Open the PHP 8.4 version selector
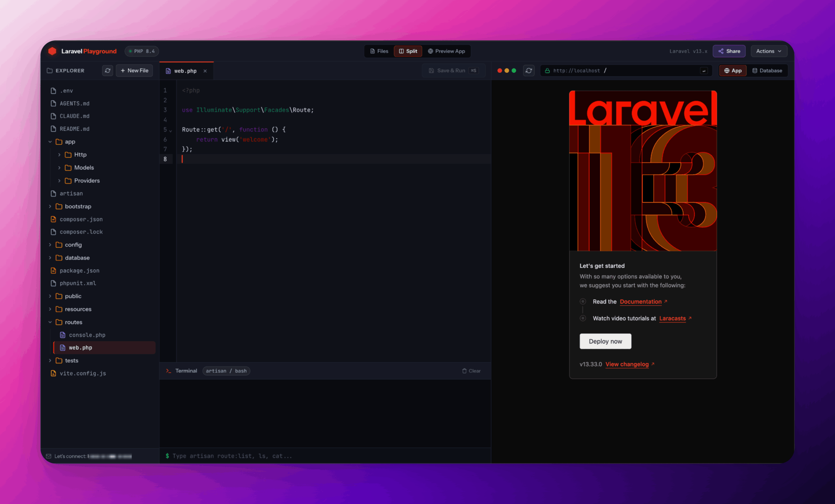This screenshot has height=504, width=835. [x=142, y=51]
